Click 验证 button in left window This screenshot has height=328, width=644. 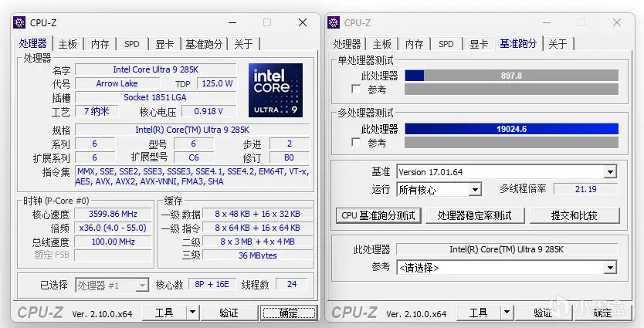[229, 313]
